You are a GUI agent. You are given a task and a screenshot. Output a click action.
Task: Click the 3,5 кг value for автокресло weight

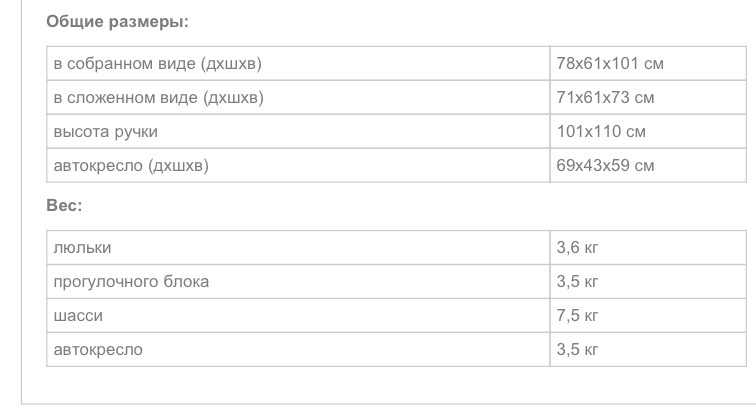click(577, 350)
